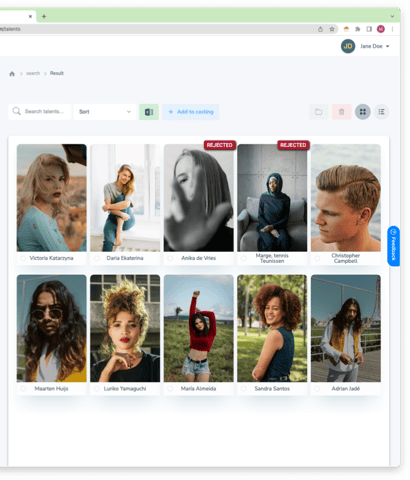The height and width of the screenshot is (480, 410).
Task: Click the name Daria Ekaterina
Action: click(x=125, y=258)
